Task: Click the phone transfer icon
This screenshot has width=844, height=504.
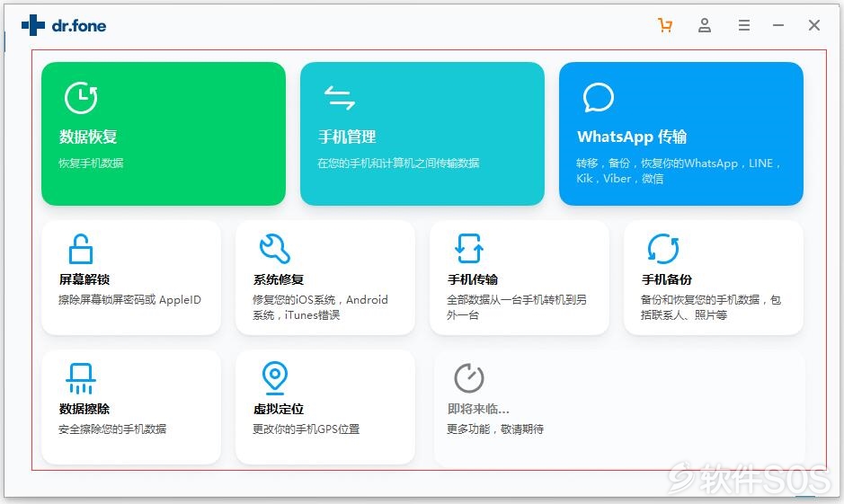Action: 469,248
